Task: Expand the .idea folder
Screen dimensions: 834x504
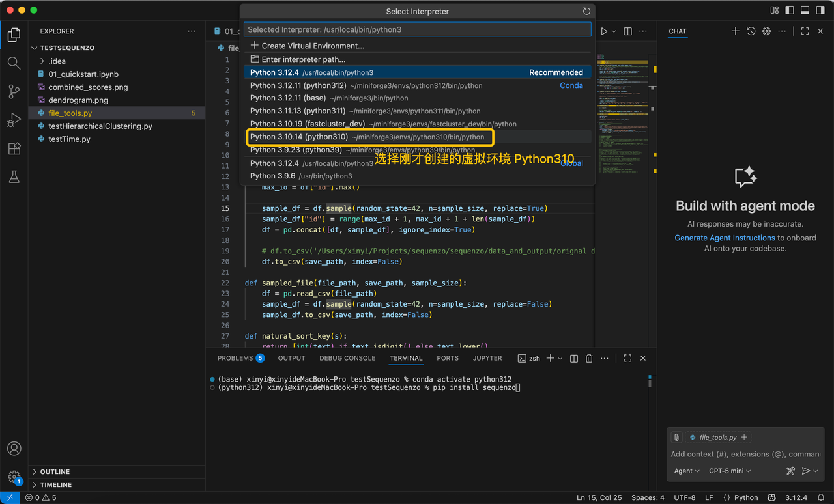Action: [x=57, y=61]
